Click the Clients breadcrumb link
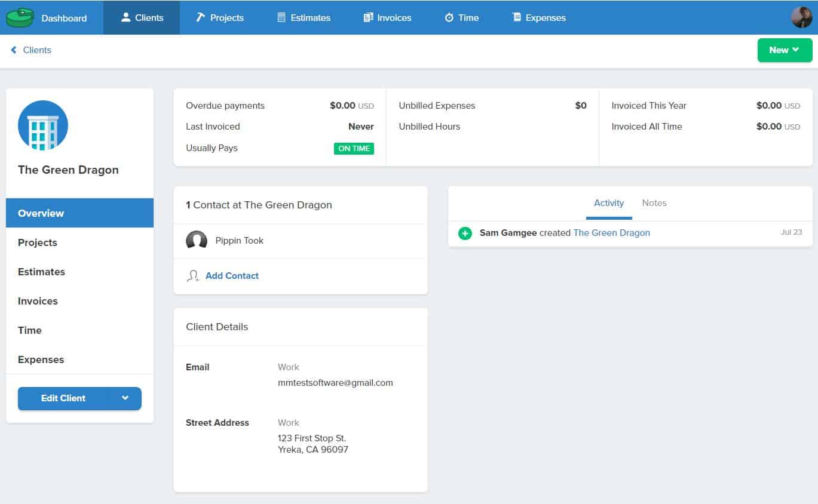The height and width of the screenshot is (504, 818). 37,50
